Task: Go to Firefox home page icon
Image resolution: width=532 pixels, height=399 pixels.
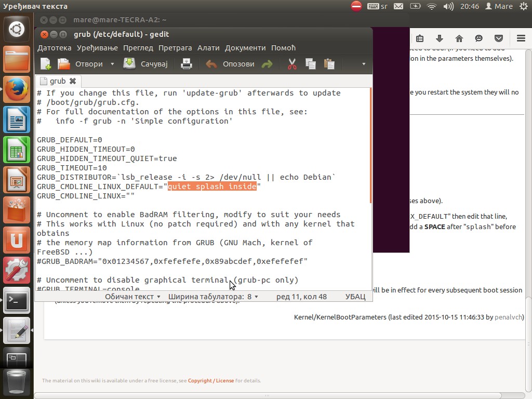Action: coord(459,38)
